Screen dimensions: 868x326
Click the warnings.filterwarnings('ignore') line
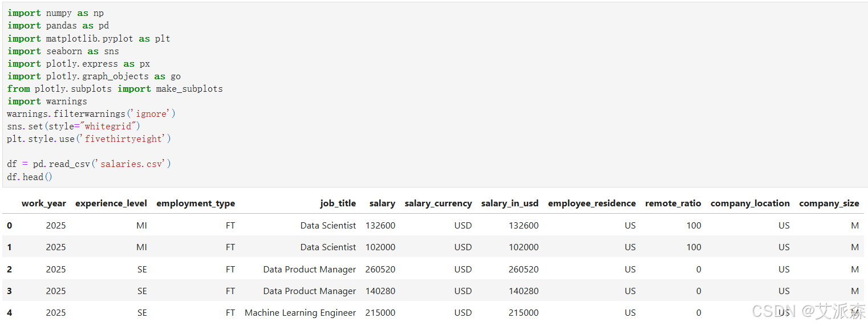pos(91,113)
